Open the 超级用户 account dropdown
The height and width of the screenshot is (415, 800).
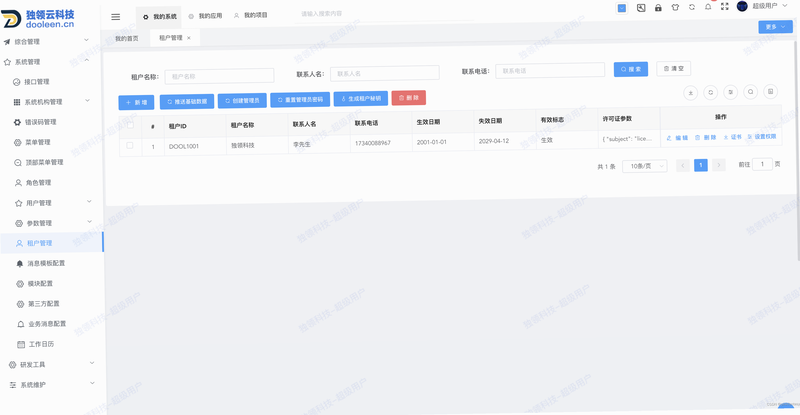coord(770,6)
